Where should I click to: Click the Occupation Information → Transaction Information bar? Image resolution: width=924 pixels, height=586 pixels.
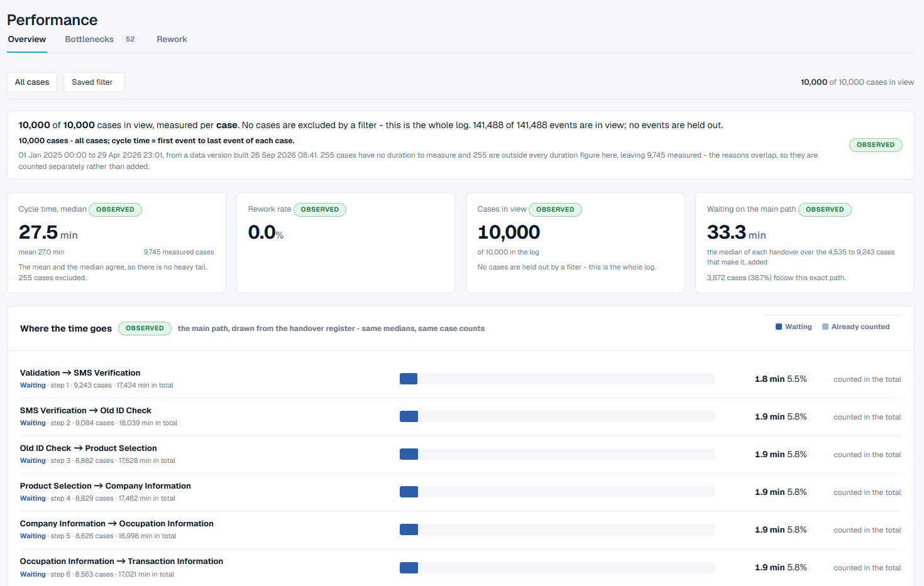[x=409, y=568]
